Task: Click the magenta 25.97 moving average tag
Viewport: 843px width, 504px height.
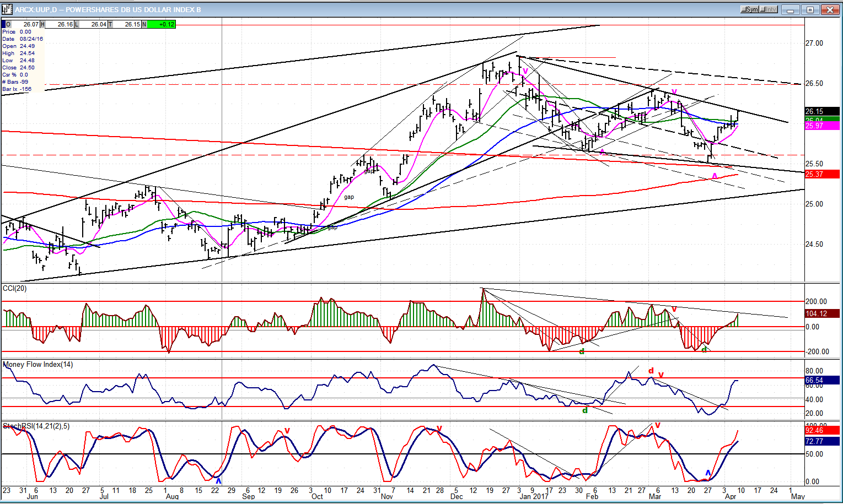Action: point(821,126)
